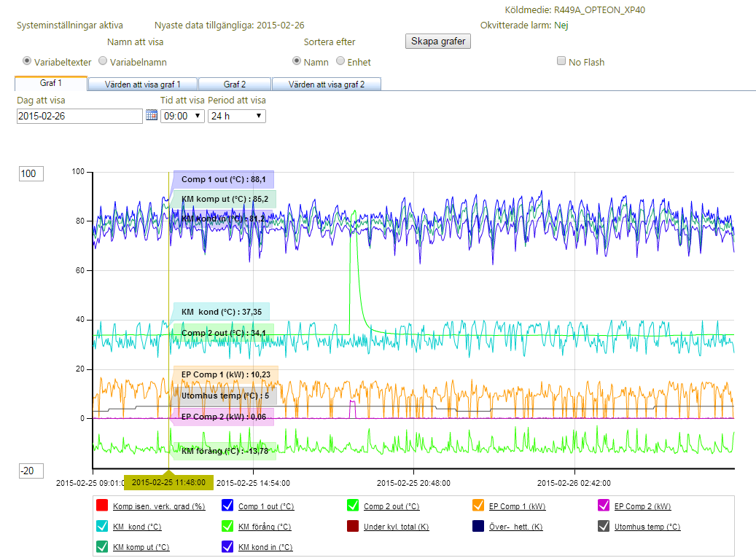This screenshot has width=756, height=558.
Task: Click the 2015-02-25 20:48:00 axis label
Action: coord(413,483)
